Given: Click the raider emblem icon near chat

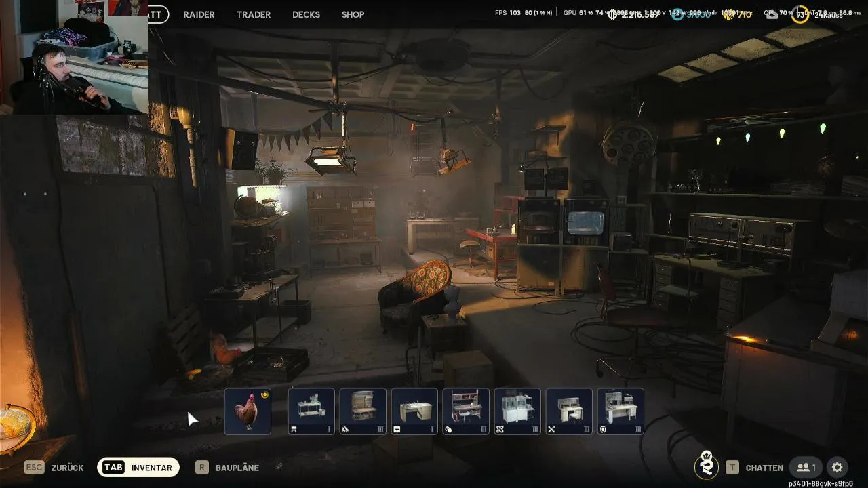Looking at the screenshot, I should tap(707, 466).
